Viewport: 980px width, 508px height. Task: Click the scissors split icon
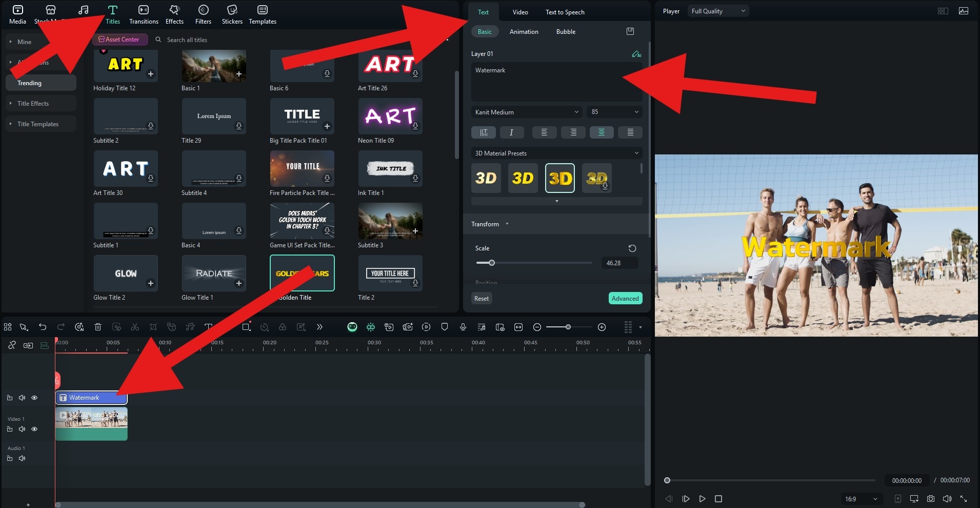pyautogui.click(x=135, y=327)
